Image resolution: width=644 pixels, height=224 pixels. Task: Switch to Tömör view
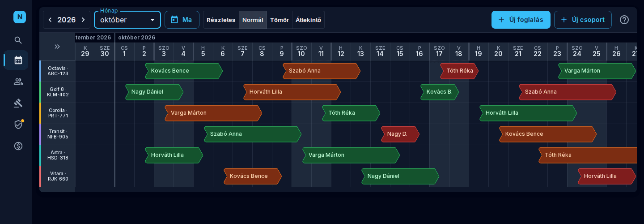tap(280, 20)
